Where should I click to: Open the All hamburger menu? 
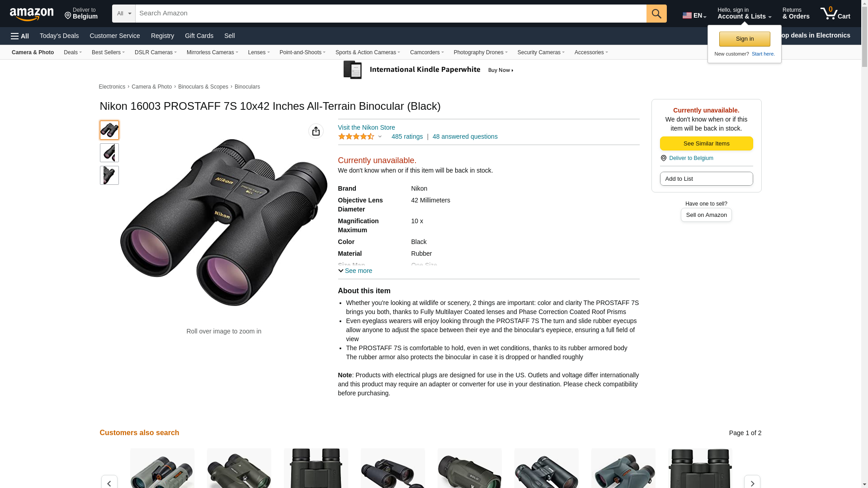coord(20,36)
